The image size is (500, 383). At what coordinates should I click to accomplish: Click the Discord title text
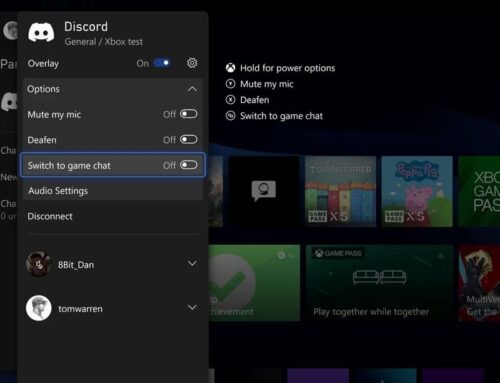pos(86,27)
